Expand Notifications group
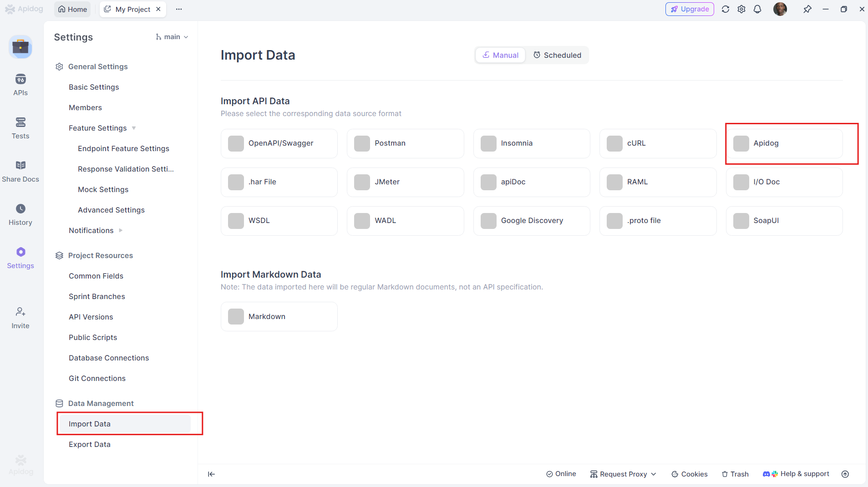 (121, 230)
